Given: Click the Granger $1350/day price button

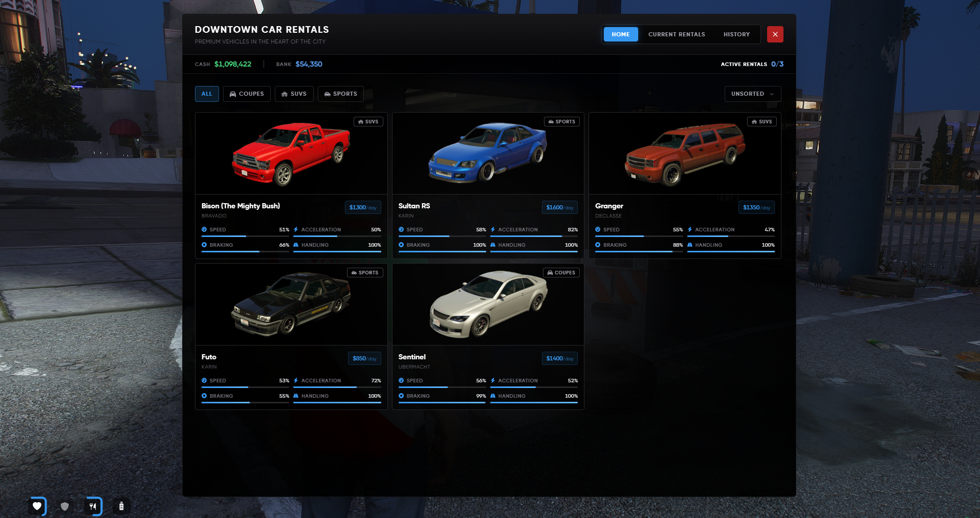Looking at the screenshot, I should [756, 207].
